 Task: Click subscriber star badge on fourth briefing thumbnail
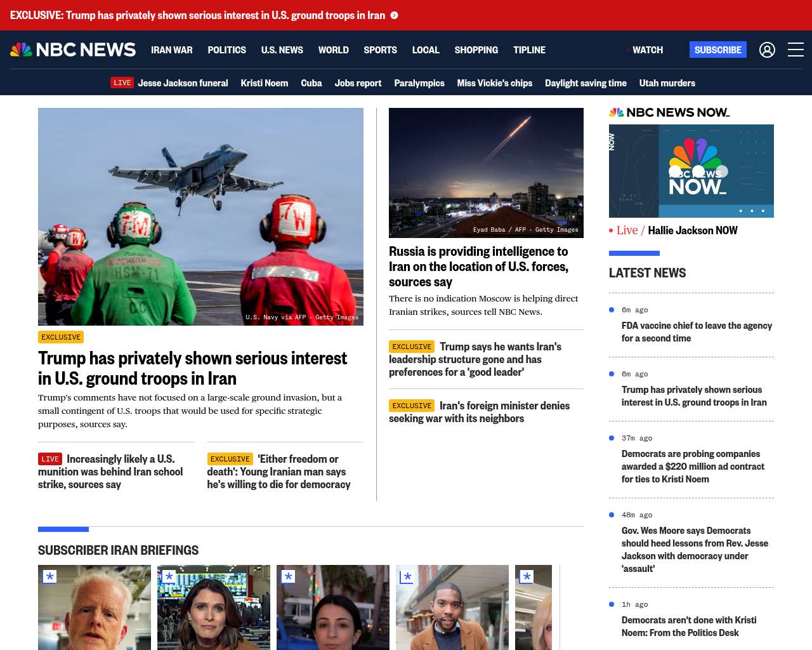(407, 576)
